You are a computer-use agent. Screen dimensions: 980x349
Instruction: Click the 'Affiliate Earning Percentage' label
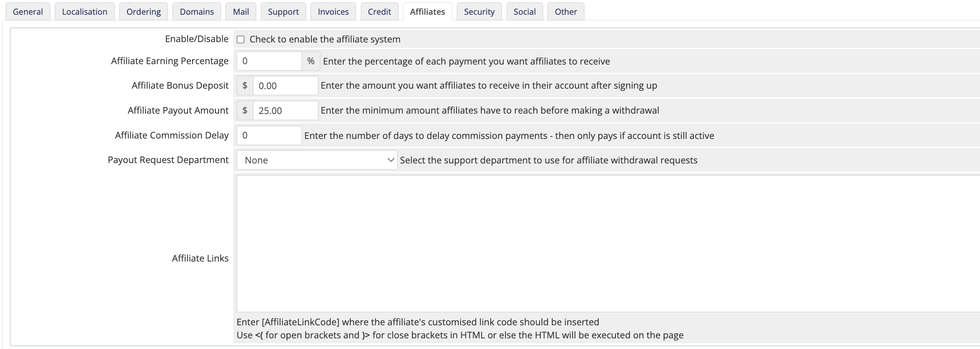(x=170, y=61)
